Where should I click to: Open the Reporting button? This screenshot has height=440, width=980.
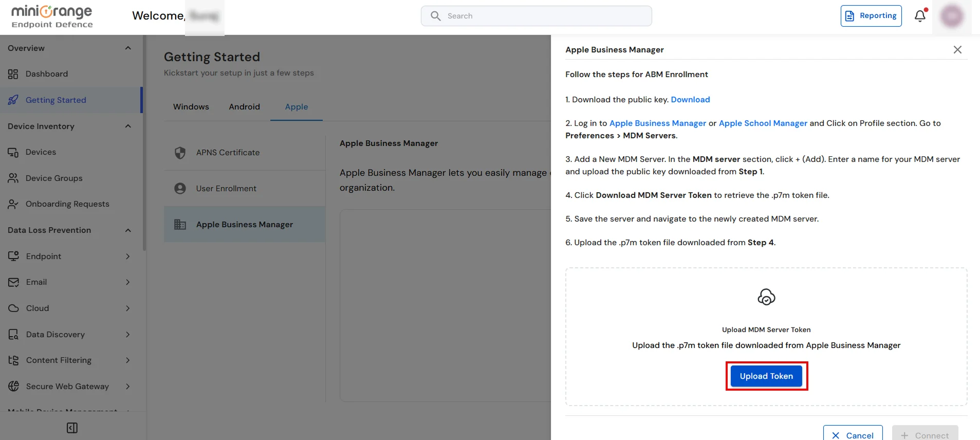pos(871,16)
